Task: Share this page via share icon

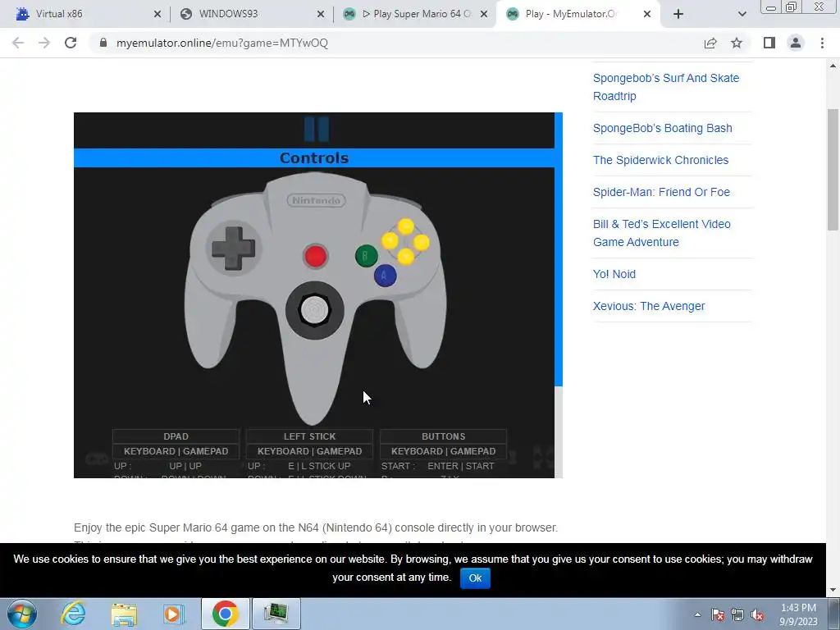Action: [710, 43]
